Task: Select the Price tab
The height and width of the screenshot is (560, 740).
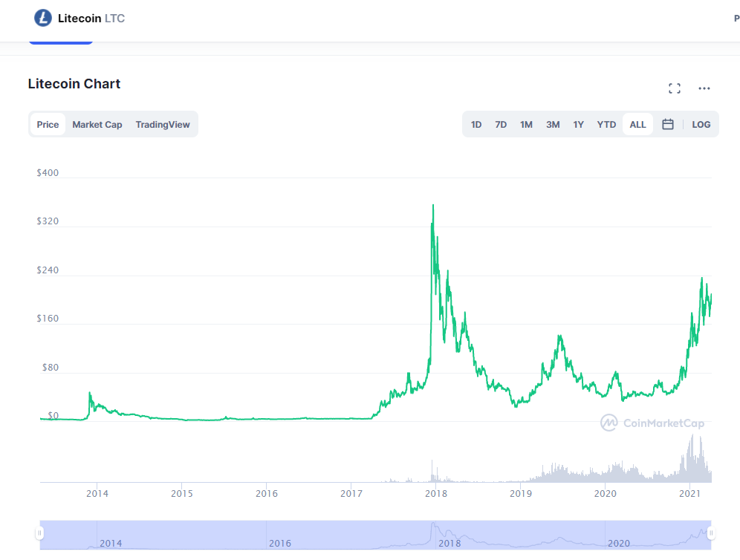Action: 48,125
